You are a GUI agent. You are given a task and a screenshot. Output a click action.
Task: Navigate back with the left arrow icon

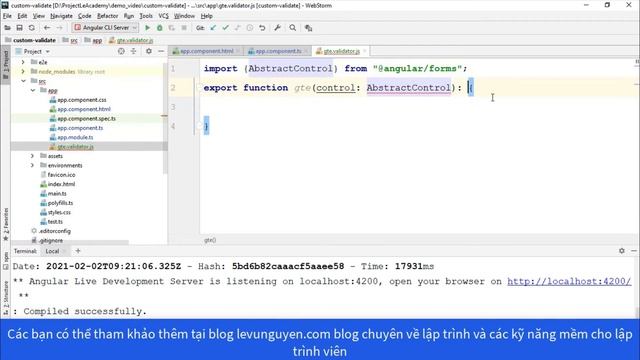[47, 28]
